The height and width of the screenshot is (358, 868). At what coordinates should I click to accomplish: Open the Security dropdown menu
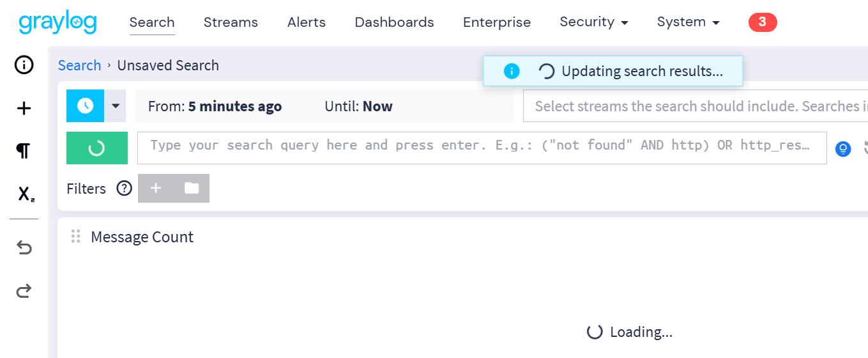594,22
